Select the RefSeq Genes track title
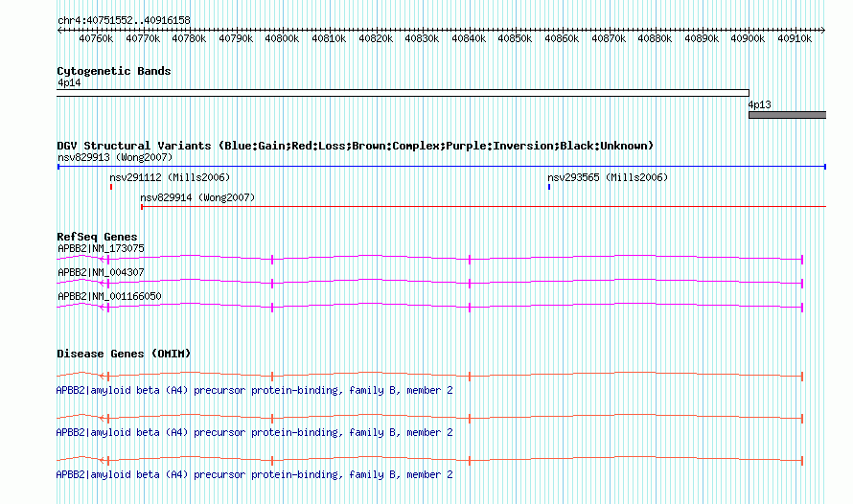 [x=97, y=237]
